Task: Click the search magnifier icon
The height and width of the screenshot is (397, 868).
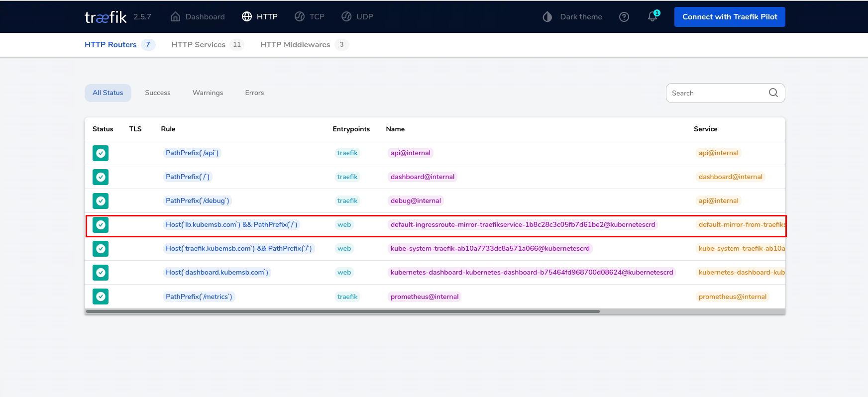Action: (773, 93)
